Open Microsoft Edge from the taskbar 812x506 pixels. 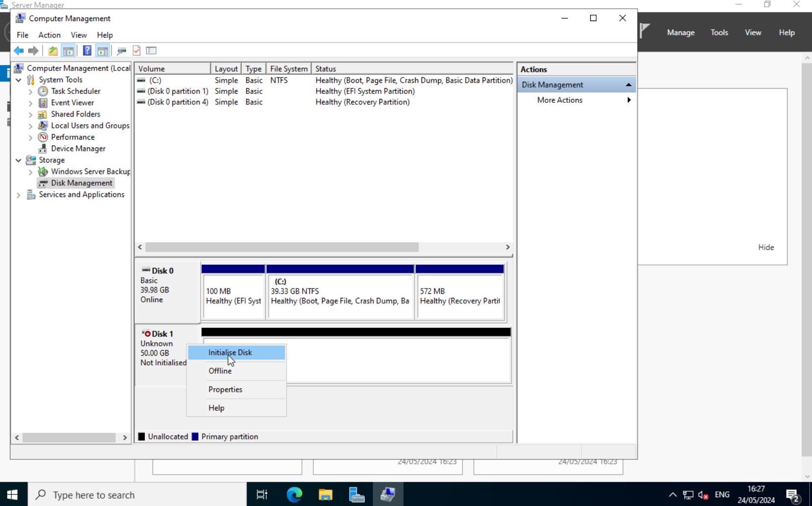(294, 495)
